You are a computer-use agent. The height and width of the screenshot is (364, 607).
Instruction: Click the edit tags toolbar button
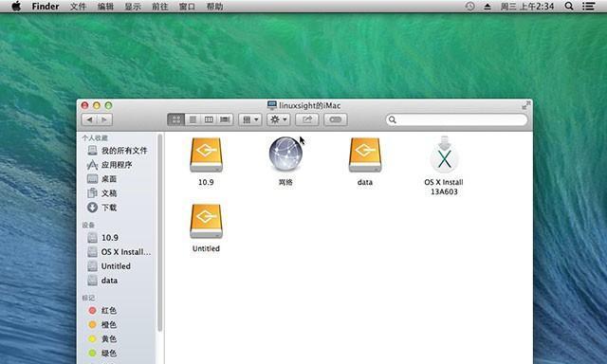tap(335, 119)
